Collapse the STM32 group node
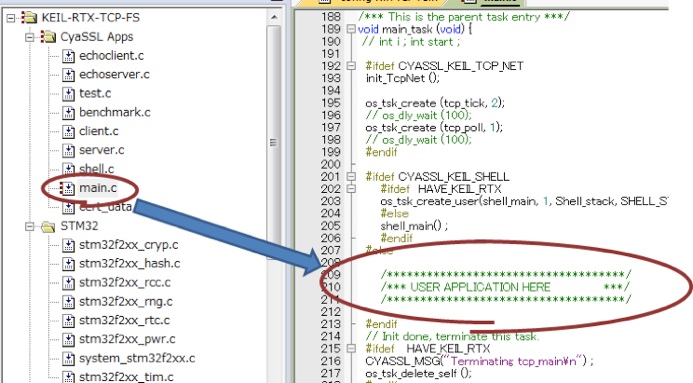Image resolution: width=693 pixels, height=383 pixels. (x=29, y=227)
